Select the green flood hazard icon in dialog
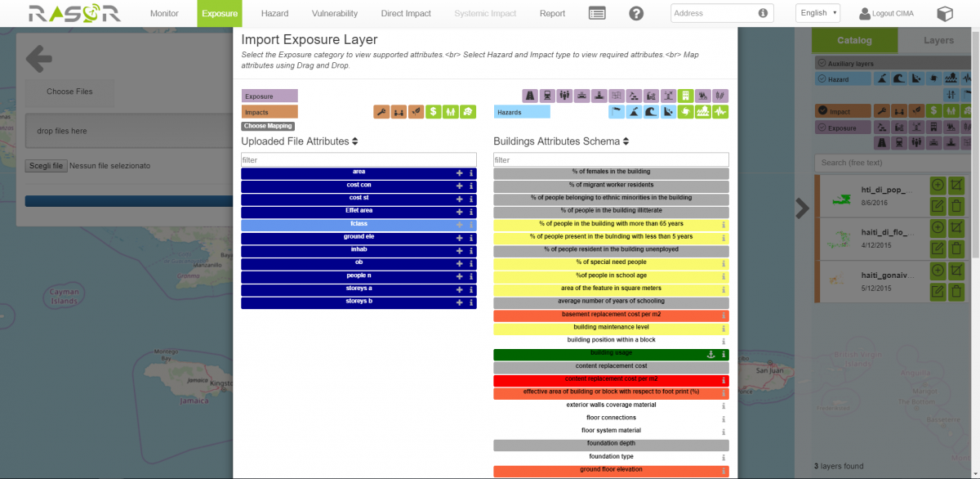Viewport: 980px width, 479px height. (x=703, y=112)
